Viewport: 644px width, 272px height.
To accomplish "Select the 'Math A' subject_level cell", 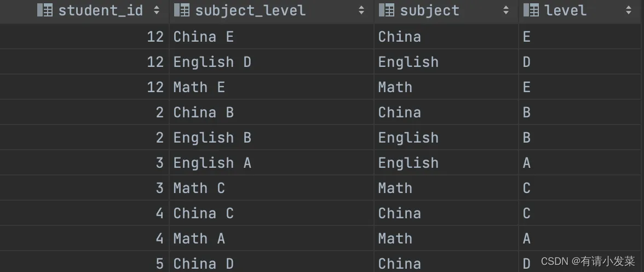I will 199,239.
